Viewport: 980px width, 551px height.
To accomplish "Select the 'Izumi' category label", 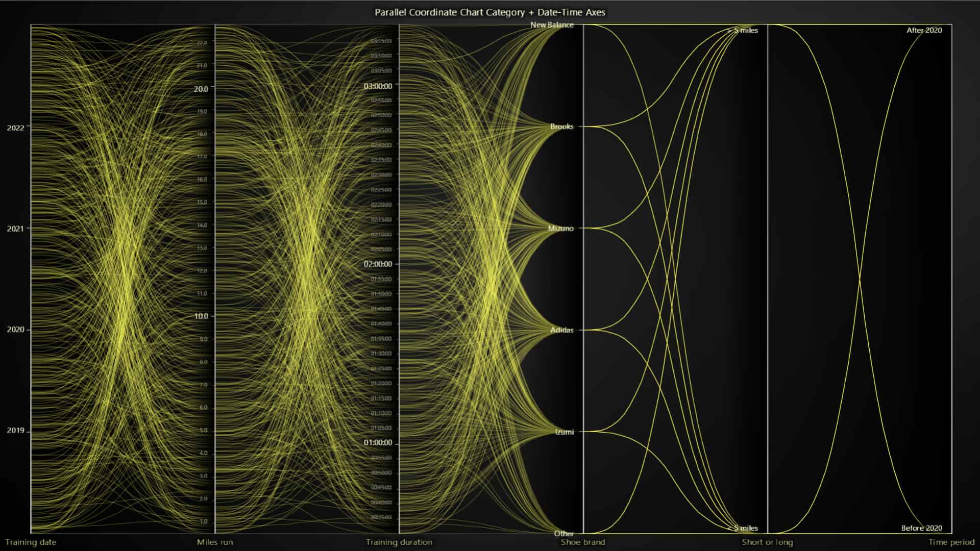I will pyautogui.click(x=564, y=432).
